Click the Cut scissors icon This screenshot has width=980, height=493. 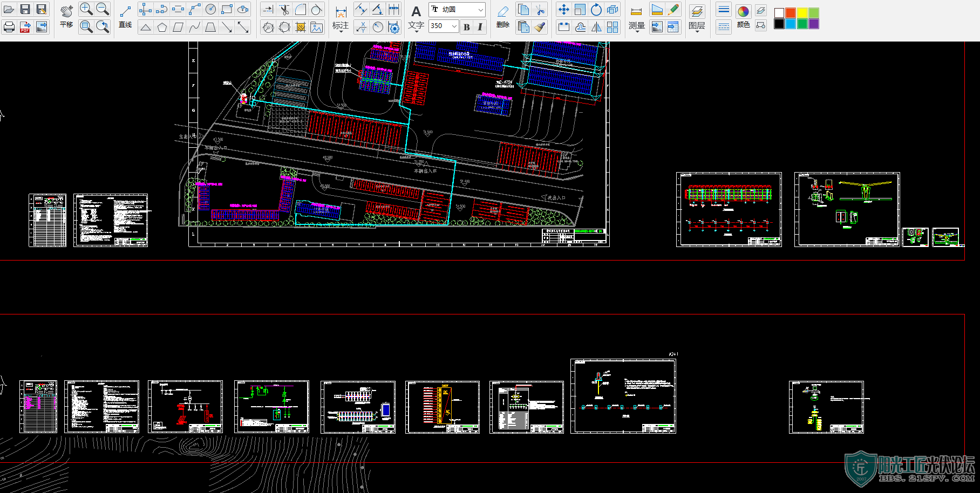pos(540,9)
